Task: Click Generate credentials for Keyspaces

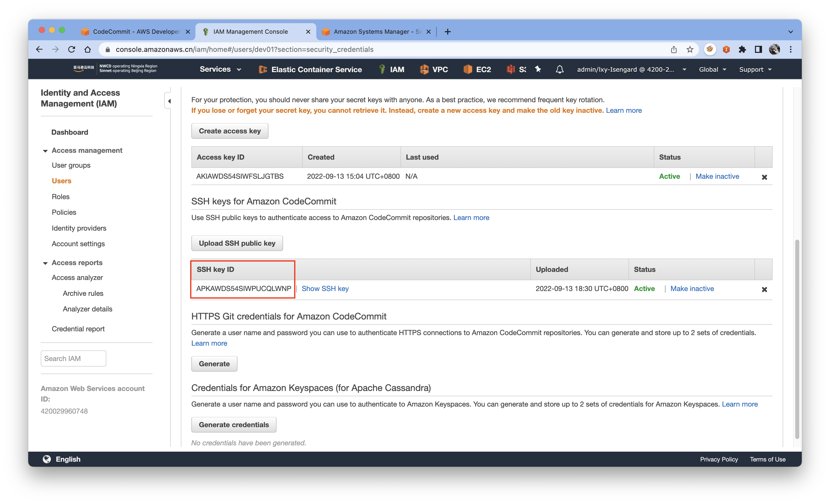Action: [234, 425]
